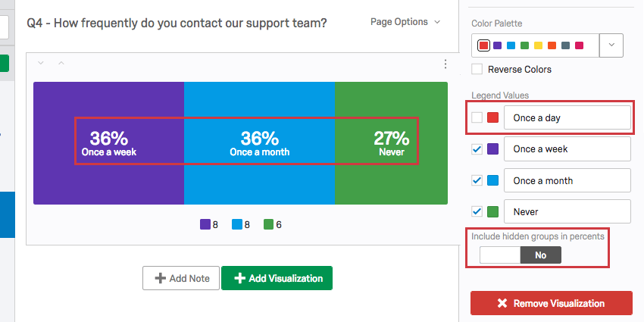This screenshot has height=322, width=644.
Task: Click the blue legend square under chart
Action: pyautogui.click(x=236, y=224)
